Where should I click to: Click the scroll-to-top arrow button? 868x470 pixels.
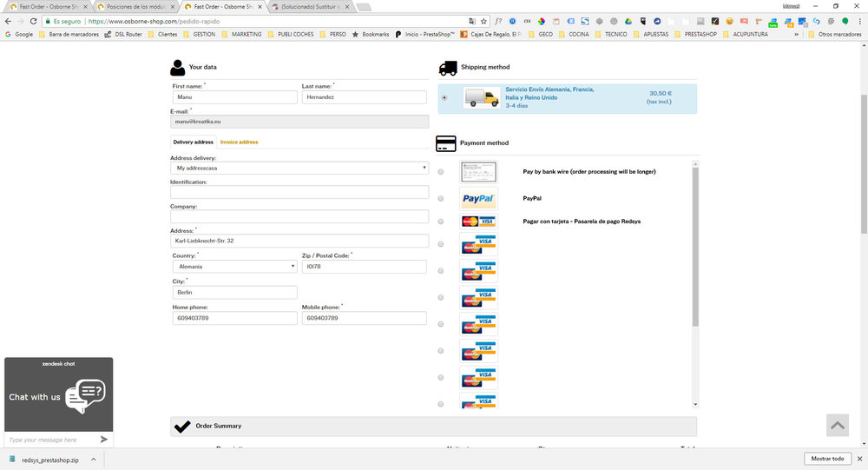[x=838, y=425]
